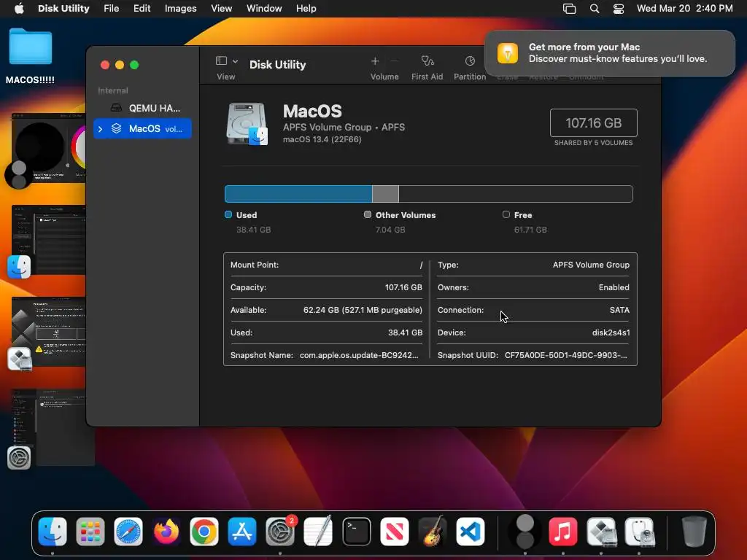Open the MACOS!!!!! folder on desktop
The height and width of the screenshot is (560, 747).
click(30, 56)
